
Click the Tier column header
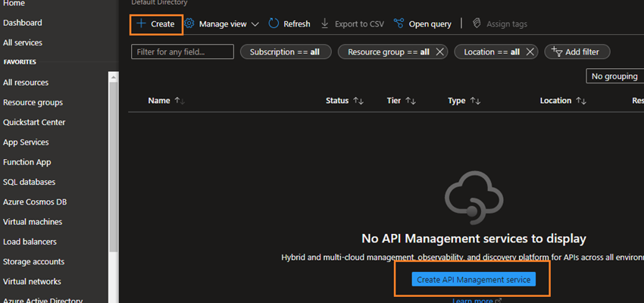coord(394,101)
